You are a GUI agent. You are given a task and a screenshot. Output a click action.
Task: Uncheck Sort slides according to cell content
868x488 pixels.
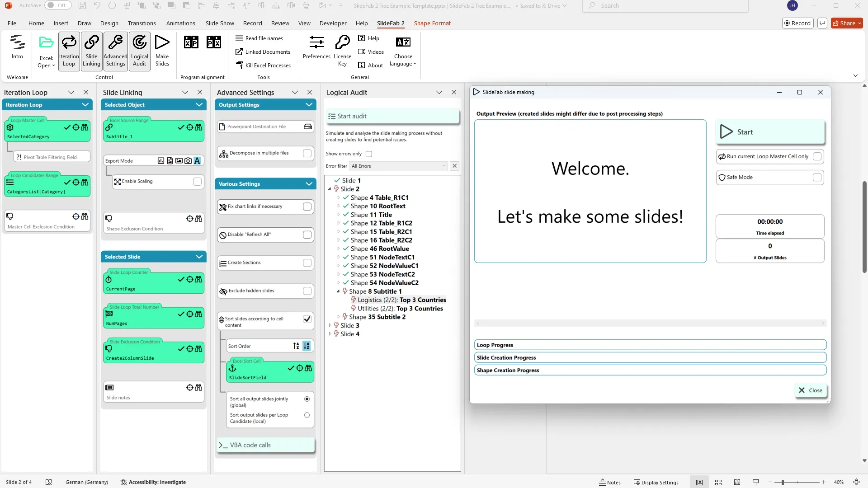click(307, 319)
